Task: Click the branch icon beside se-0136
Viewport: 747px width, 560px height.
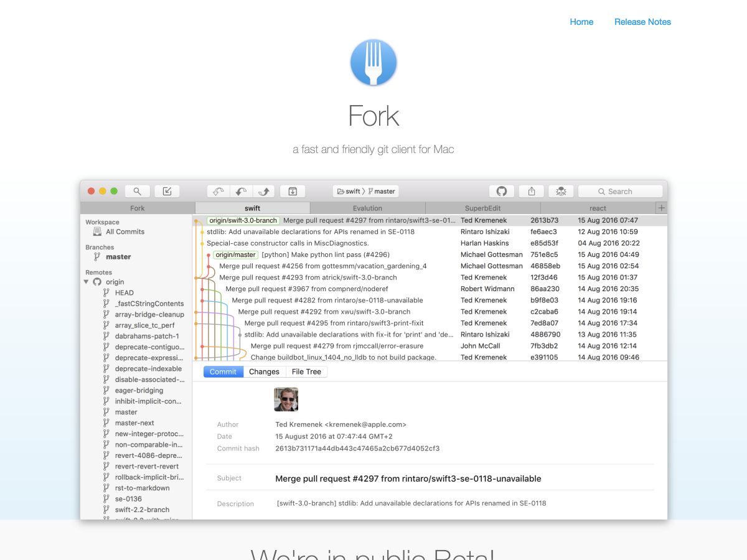Action: click(106, 499)
